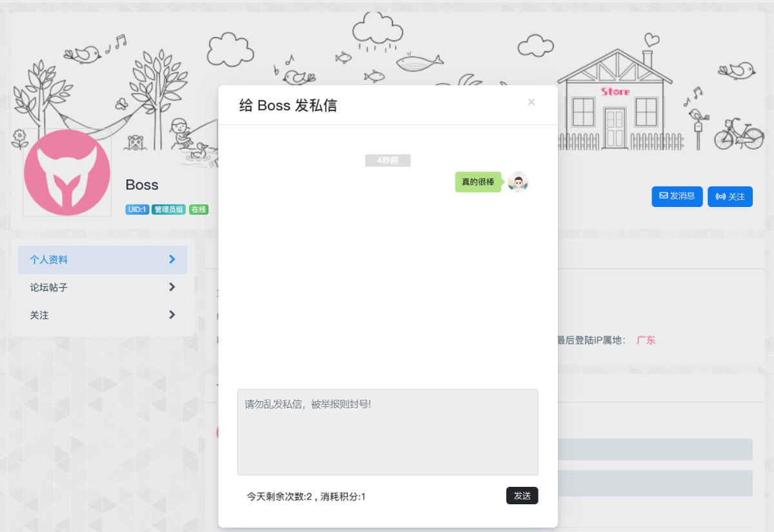Open the 关注 list in the sidebar
774x532 pixels.
point(39,315)
